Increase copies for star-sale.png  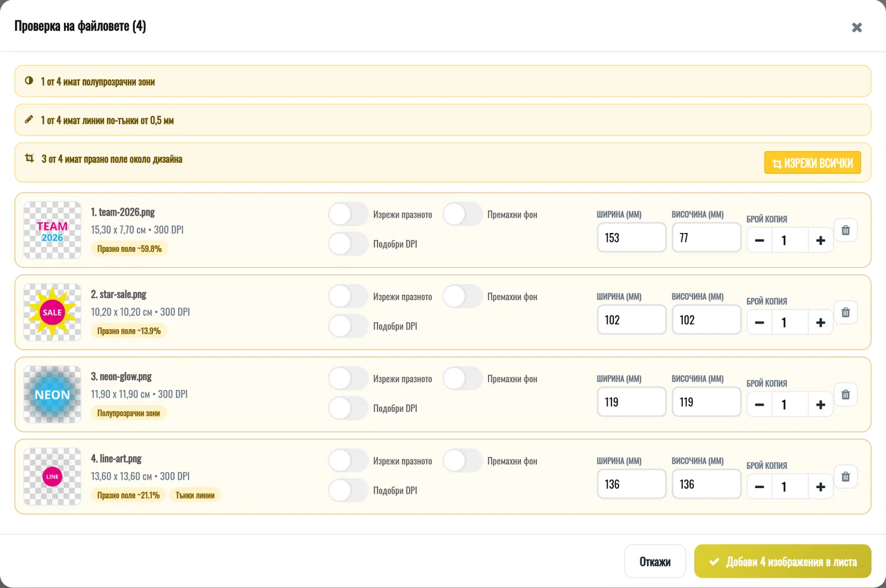coord(820,323)
